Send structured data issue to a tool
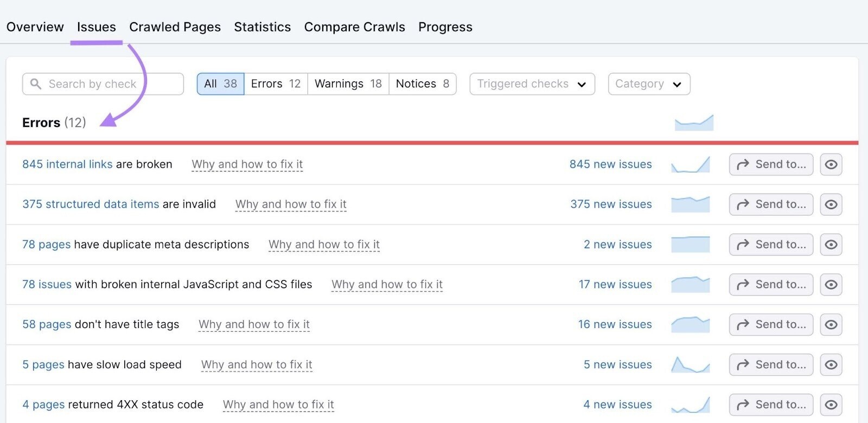 point(771,204)
